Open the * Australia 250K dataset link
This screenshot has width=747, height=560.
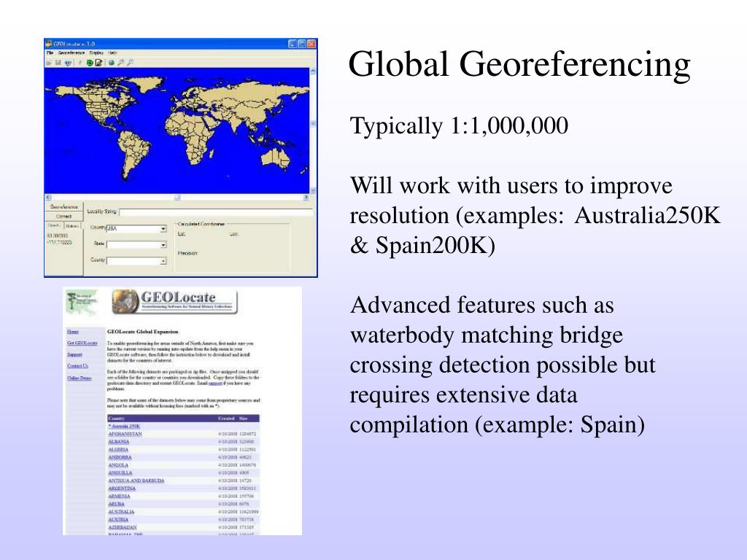[x=124, y=426]
